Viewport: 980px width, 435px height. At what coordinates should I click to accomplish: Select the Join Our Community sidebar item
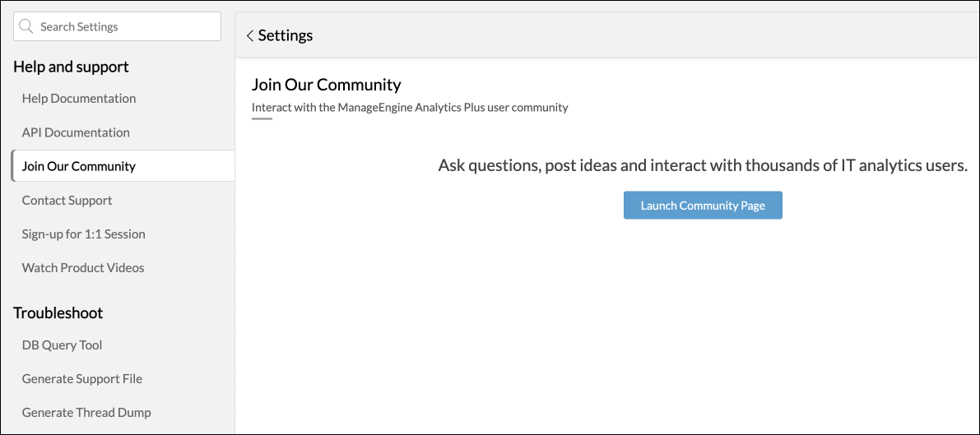tap(79, 166)
